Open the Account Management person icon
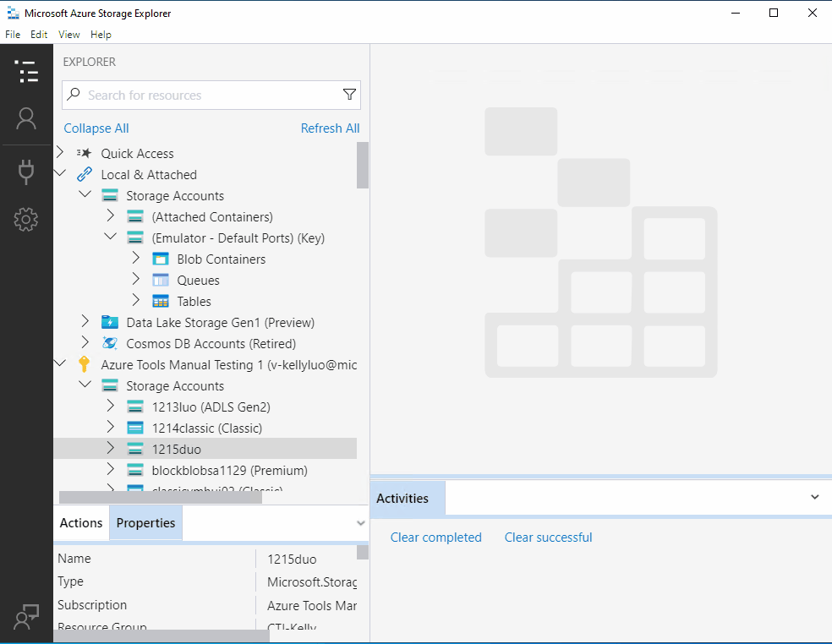 pos(26,119)
